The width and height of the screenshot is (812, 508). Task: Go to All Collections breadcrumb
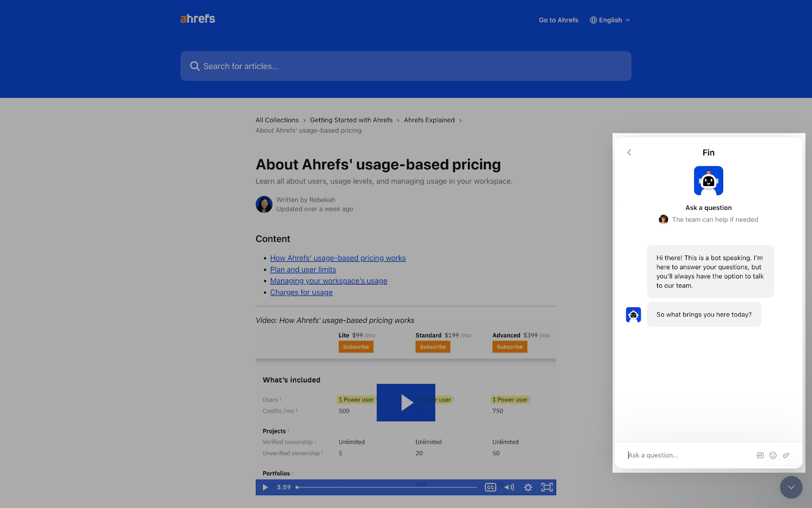(277, 120)
